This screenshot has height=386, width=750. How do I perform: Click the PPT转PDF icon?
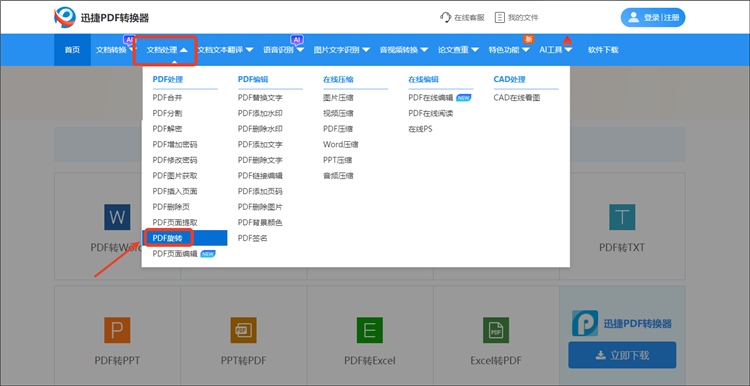pos(243,330)
